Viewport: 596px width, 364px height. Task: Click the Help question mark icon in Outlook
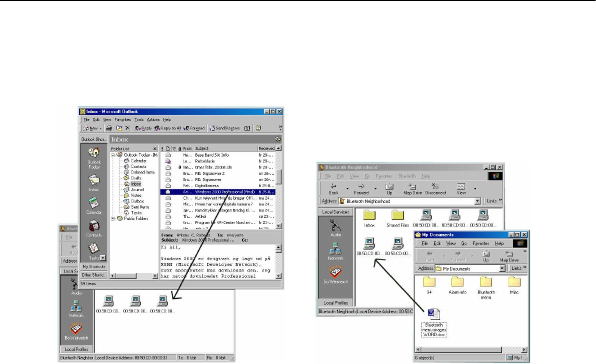pos(258,128)
